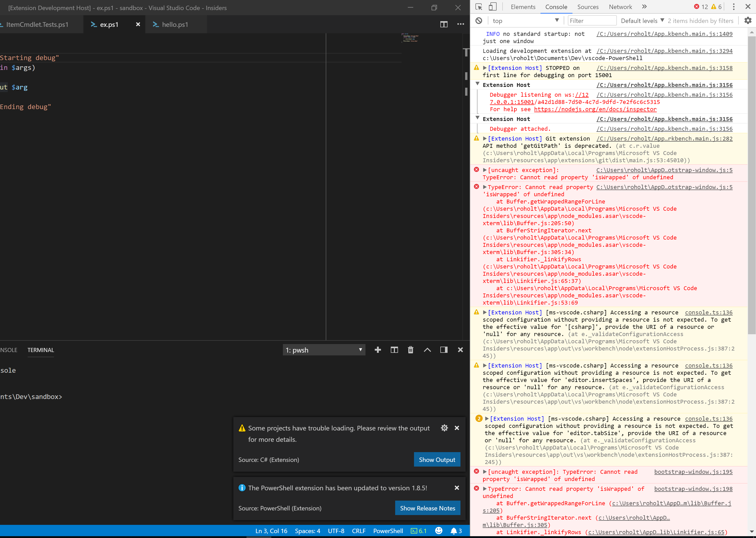Send feedback via the smiley icon

(438, 530)
